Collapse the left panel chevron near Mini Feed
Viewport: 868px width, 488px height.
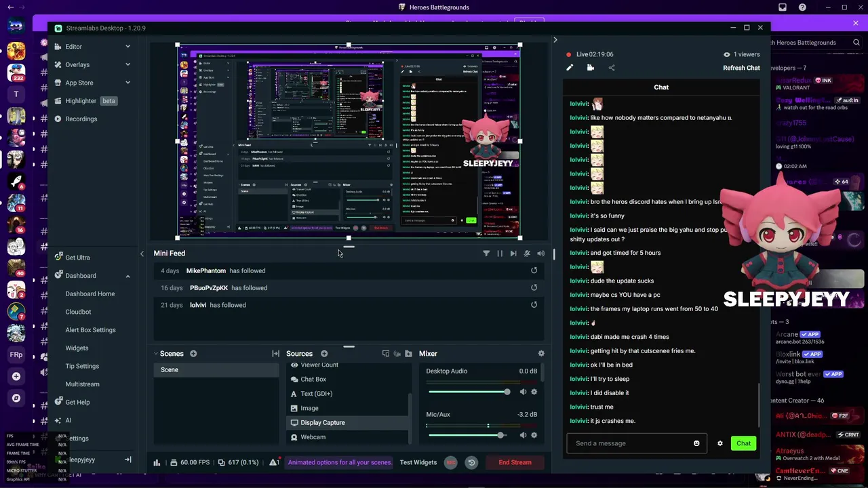142,253
